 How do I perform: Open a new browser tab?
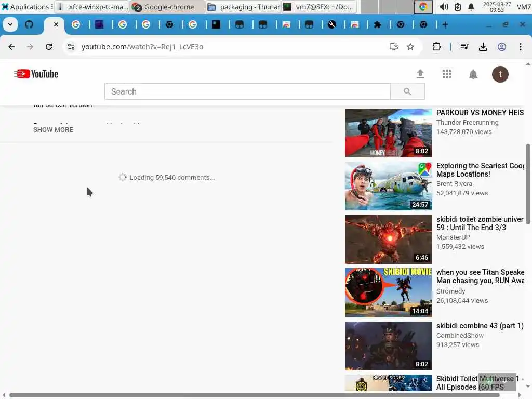(x=445, y=24)
